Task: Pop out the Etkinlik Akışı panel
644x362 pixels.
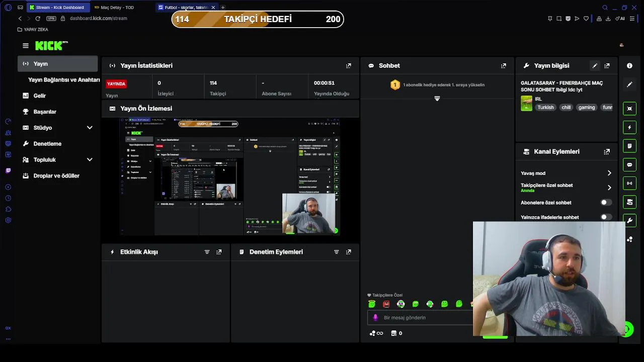Action: point(219,252)
